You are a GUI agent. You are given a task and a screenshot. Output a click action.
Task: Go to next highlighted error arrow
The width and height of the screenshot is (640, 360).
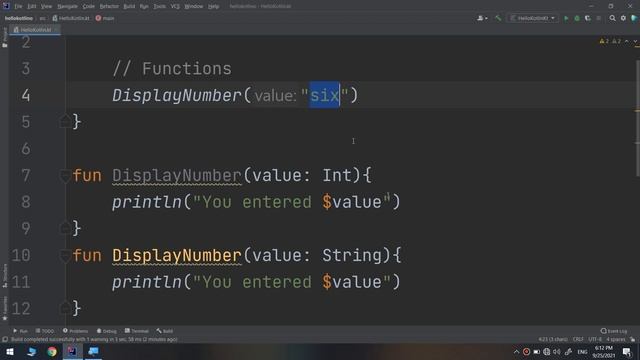click(x=635, y=41)
